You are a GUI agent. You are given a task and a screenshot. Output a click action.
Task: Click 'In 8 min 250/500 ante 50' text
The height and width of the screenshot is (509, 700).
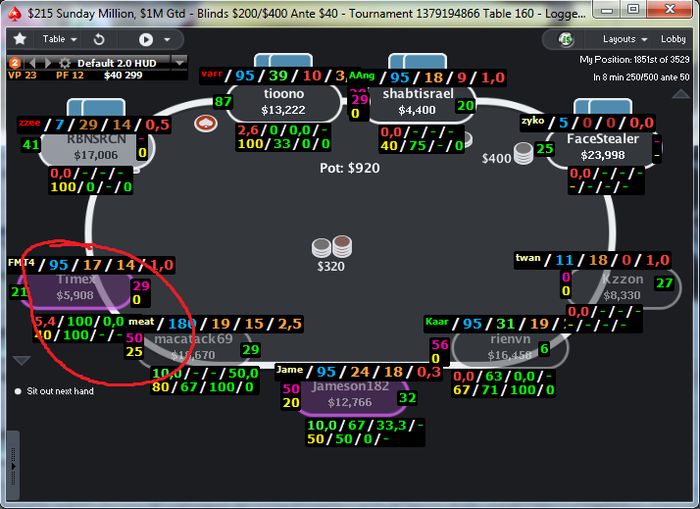pyautogui.click(x=641, y=77)
